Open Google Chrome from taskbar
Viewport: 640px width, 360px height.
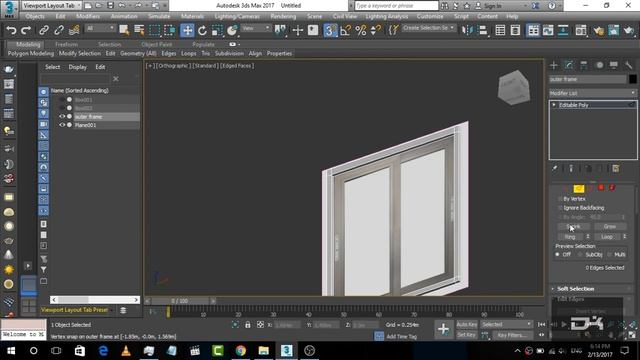[x=241, y=351]
